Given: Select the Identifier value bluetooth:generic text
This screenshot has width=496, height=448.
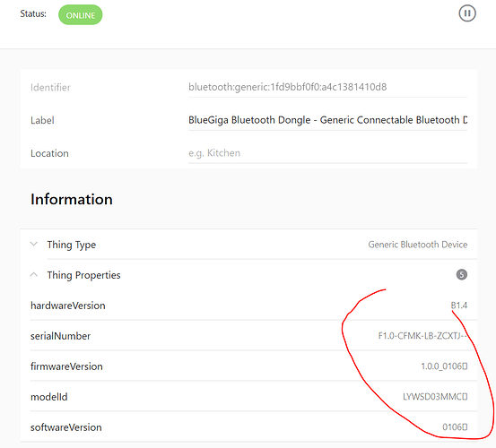Looking at the screenshot, I should [288, 87].
